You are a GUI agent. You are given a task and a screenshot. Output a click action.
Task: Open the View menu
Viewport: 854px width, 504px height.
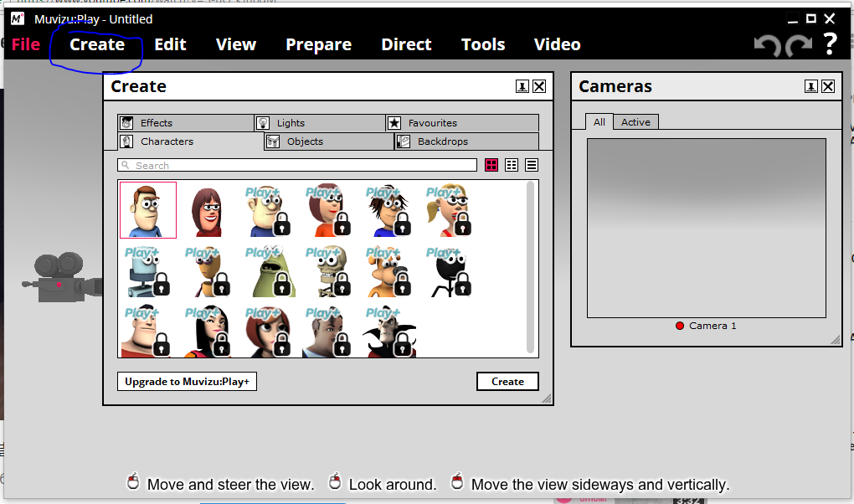click(x=236, y=44)
